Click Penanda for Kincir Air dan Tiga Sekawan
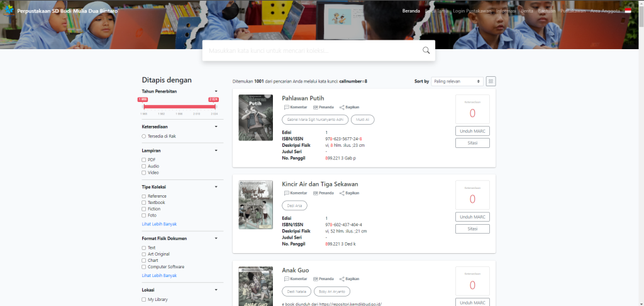 pos(323,193)
